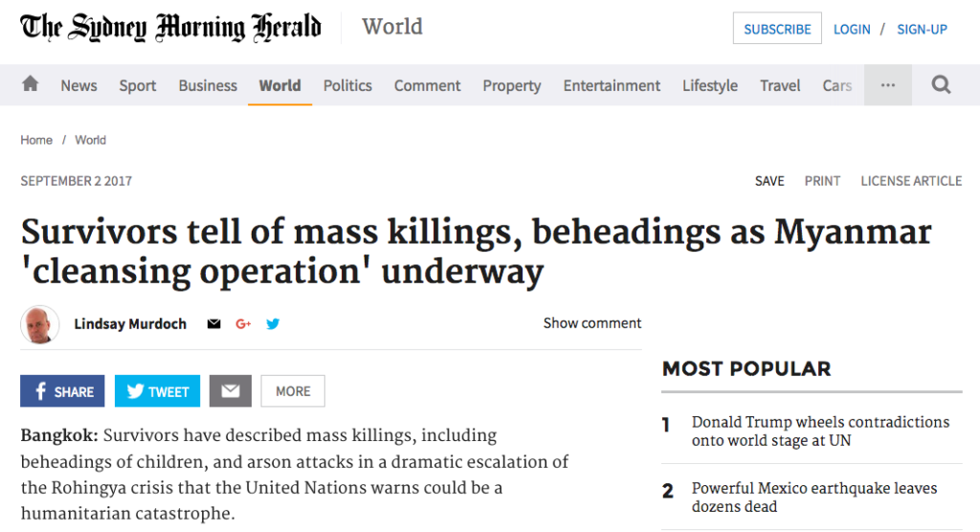The image size is (980, 532).
Task: Show comment section
Action: click(x=591, y=323)
